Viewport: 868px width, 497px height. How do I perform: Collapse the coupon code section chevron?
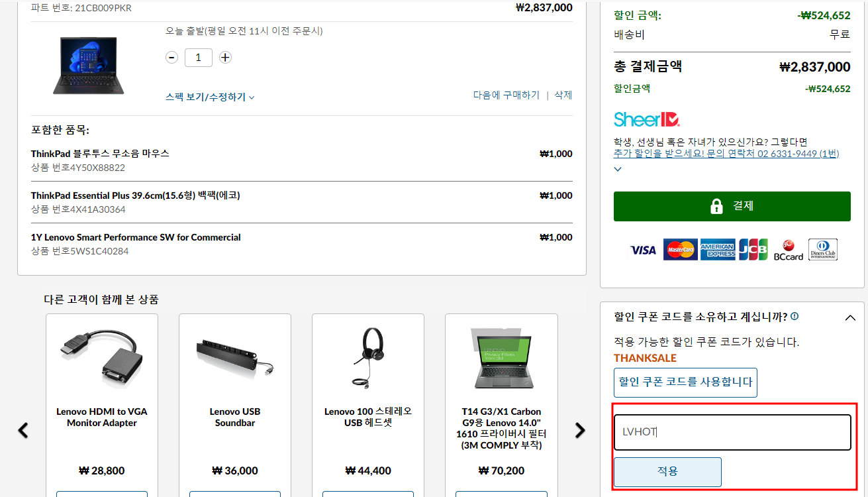[851, 318]
